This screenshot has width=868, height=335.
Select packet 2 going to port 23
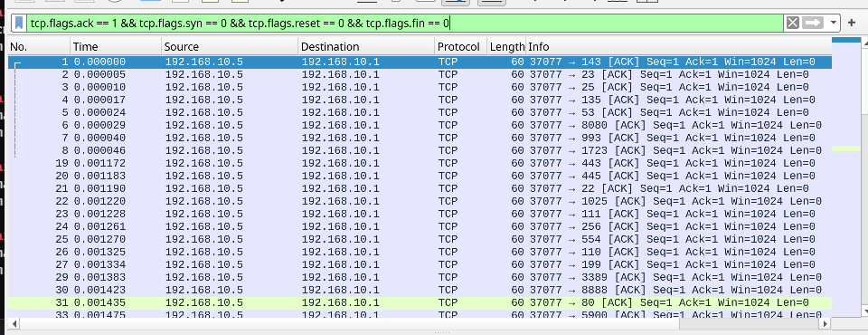click(420, 74)
